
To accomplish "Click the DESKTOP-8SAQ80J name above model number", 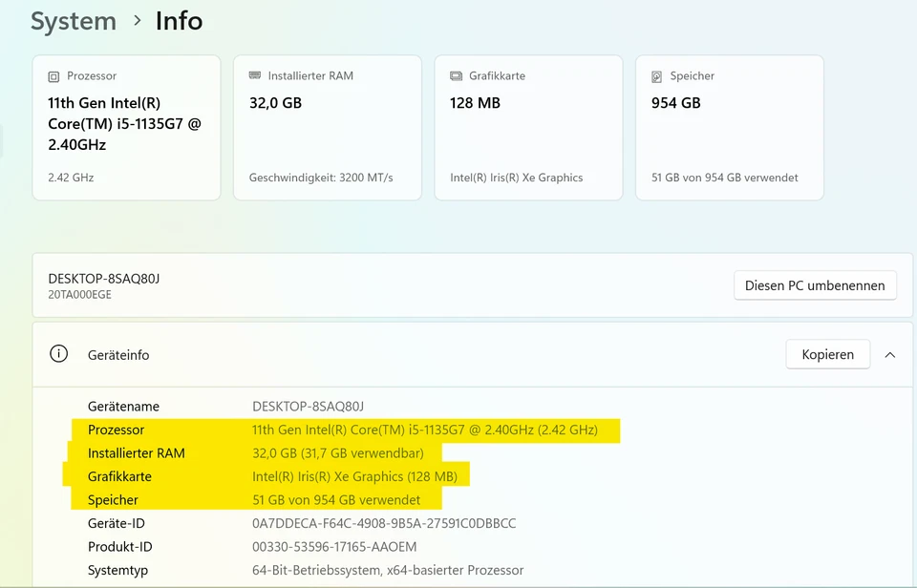I will (x=103, y=279).
